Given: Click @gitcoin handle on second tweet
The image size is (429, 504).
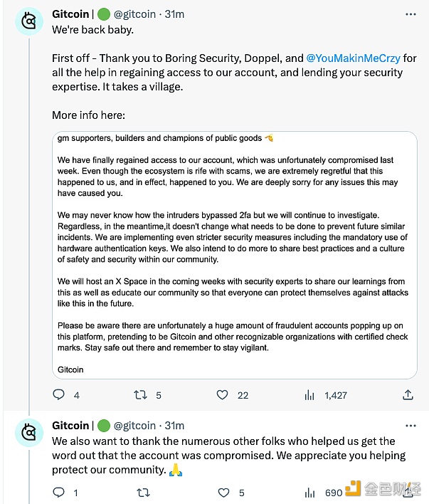Looking at the screenshot, I should [x=134, y=426].
